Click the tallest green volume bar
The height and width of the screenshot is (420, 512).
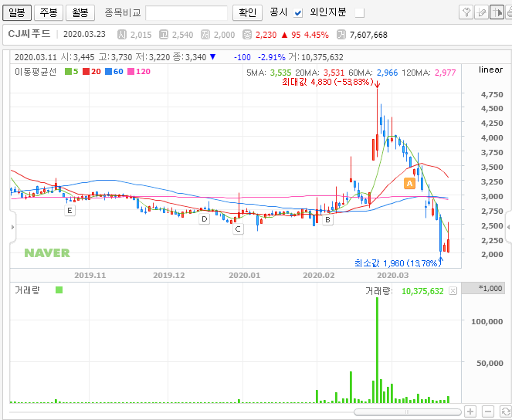point(377,351)
